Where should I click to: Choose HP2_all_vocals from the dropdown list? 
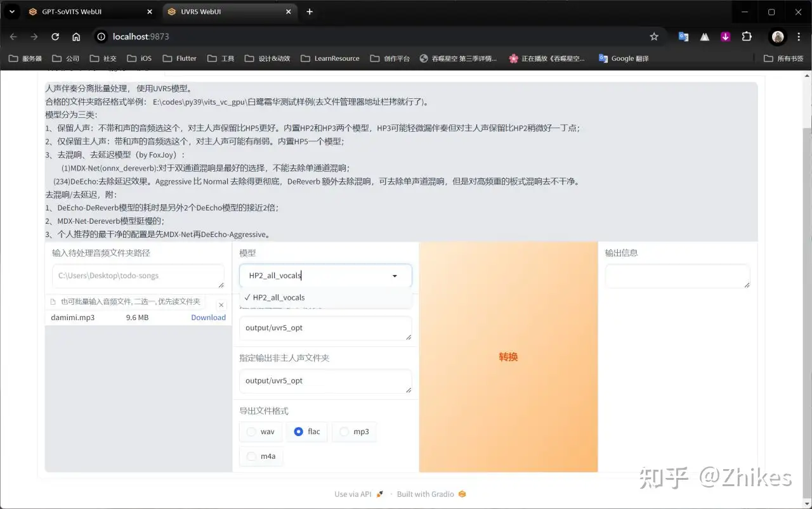325,297
